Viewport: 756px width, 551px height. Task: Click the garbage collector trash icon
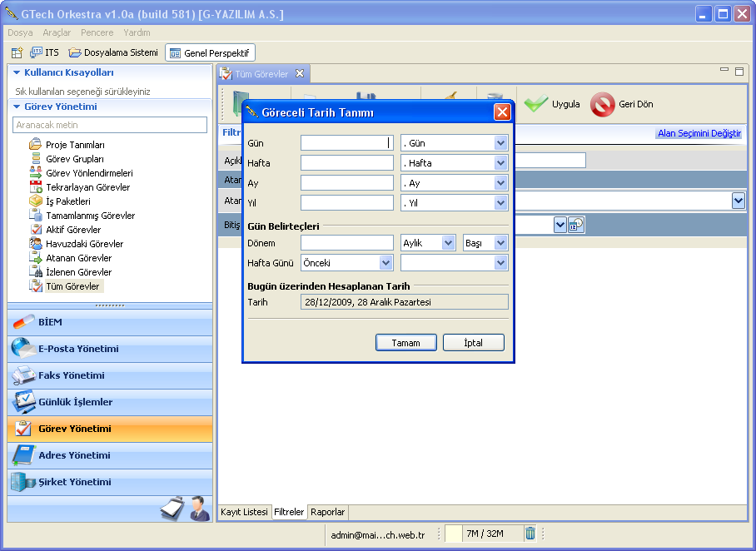click(530, 534)
